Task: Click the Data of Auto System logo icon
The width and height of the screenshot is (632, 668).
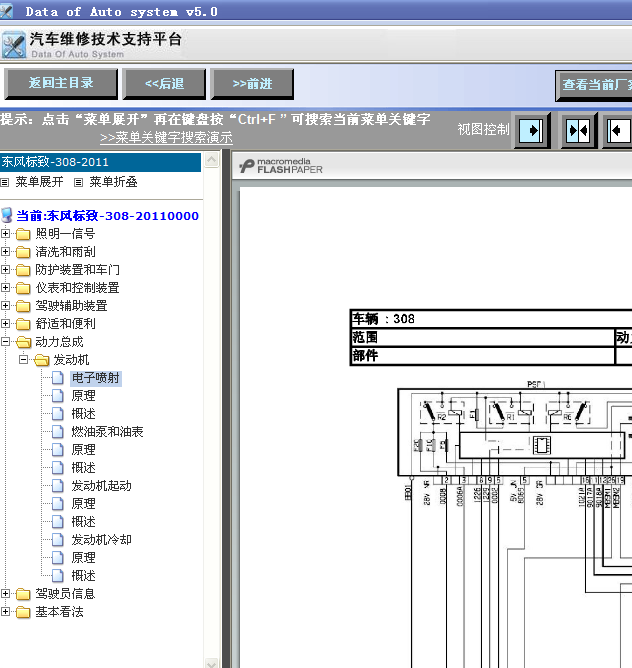Action: (14, 44)
